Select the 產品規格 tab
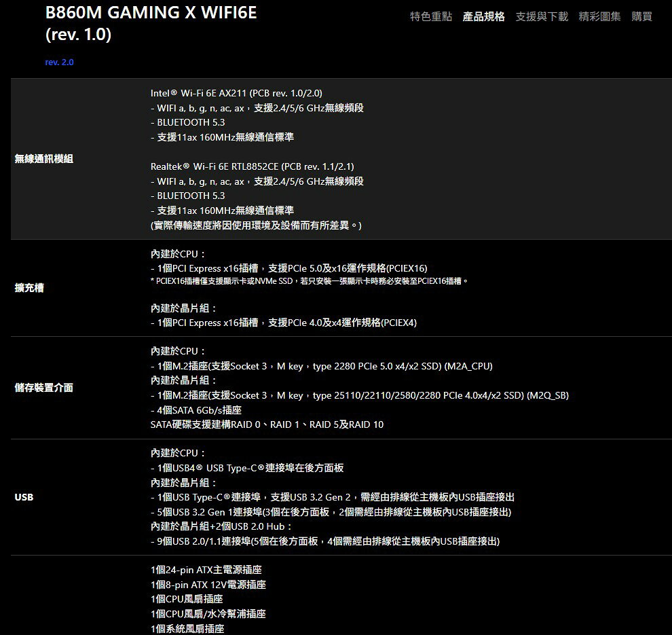 [x=483, y=16]
